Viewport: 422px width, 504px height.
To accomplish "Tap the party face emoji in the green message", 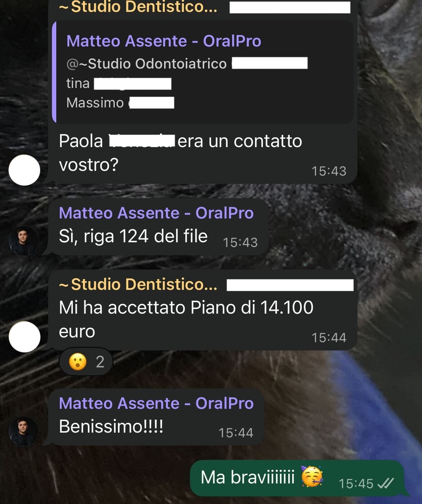I will click(x=312, y=477).
